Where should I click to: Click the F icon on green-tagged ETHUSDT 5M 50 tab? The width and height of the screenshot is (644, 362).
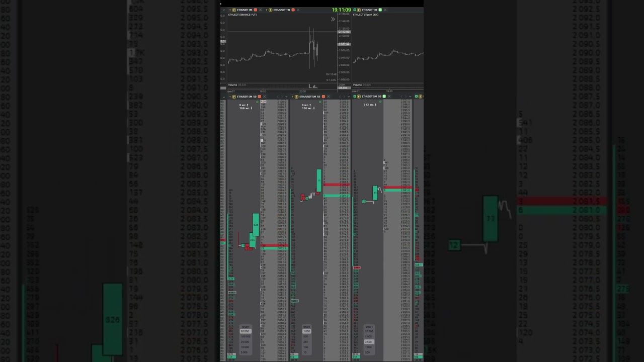coord(358,97)
